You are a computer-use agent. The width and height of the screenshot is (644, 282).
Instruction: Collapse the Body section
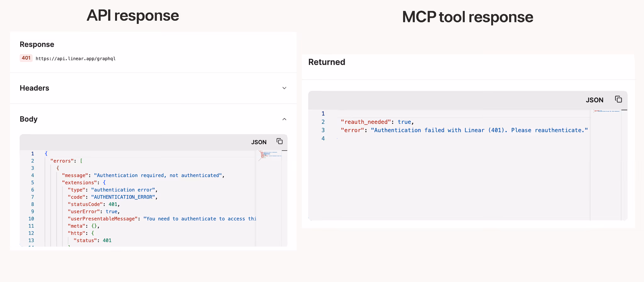pyautogui.click(x=284, y=119)
